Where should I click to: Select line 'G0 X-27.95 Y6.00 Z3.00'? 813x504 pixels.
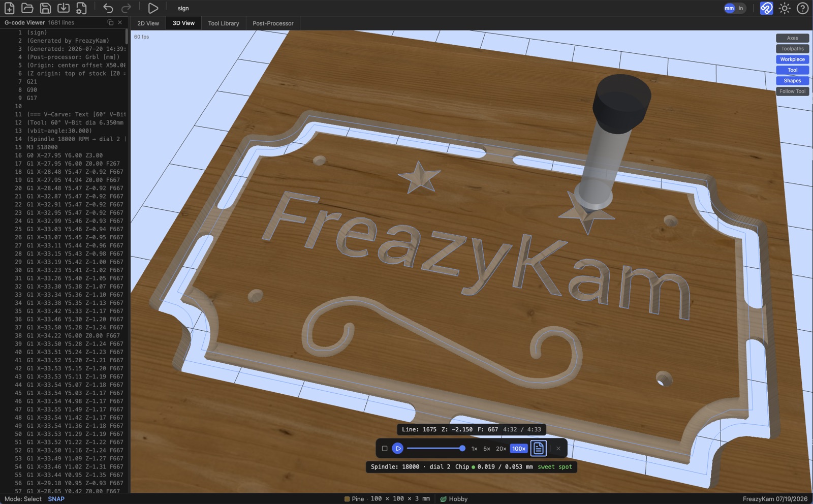tap(65, 155)
